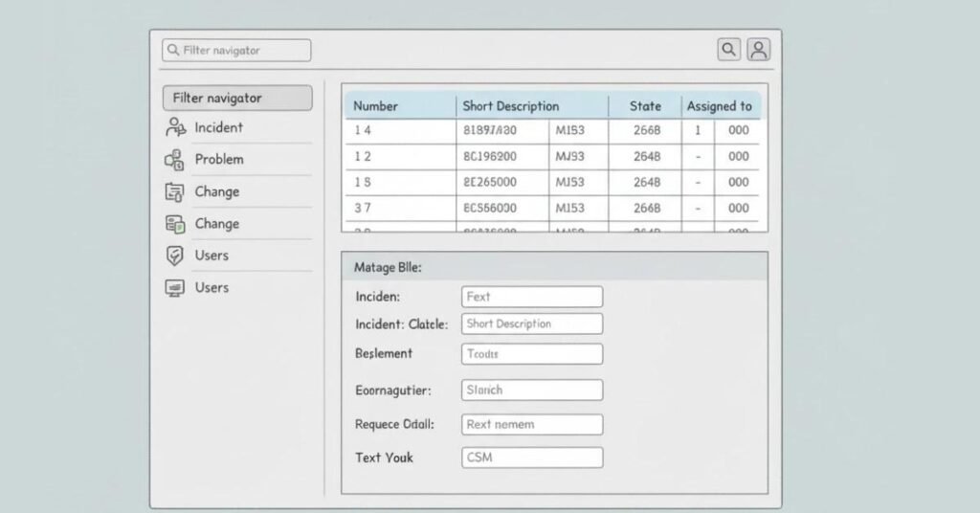Open the second Change sidebar entry
This screenshot has height=513, width=980.
coord(217,224)
